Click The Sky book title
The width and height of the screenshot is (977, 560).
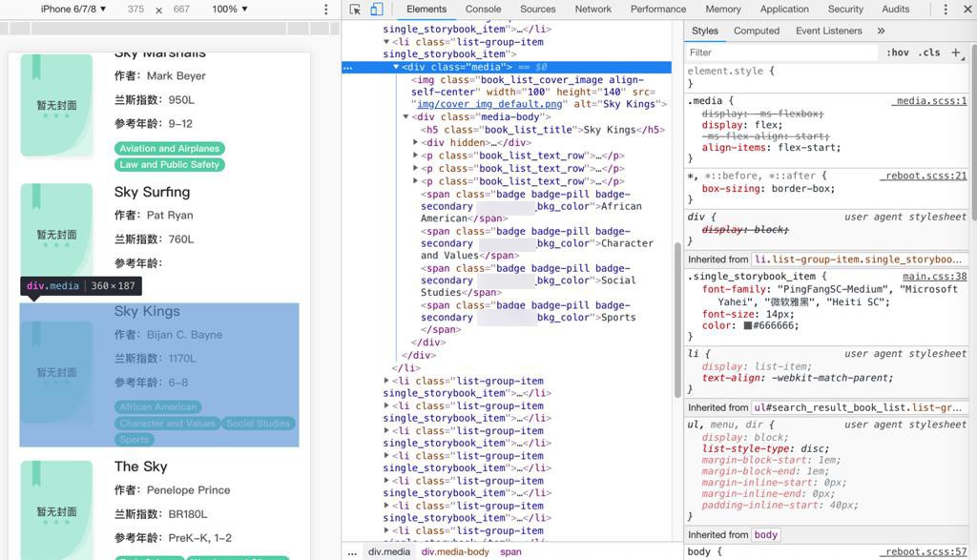pyautogui.click(x=141, y=467)
